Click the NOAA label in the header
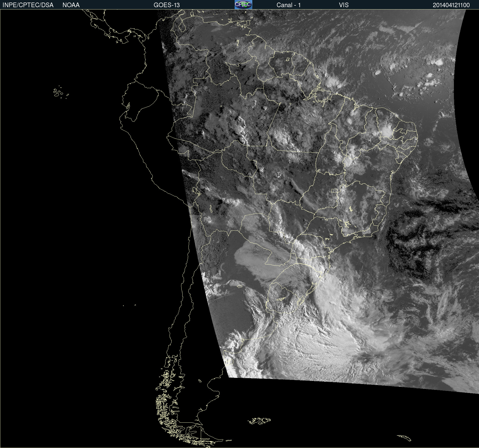The height and width of the screenshot is (448, 479). tap(71, 5)
